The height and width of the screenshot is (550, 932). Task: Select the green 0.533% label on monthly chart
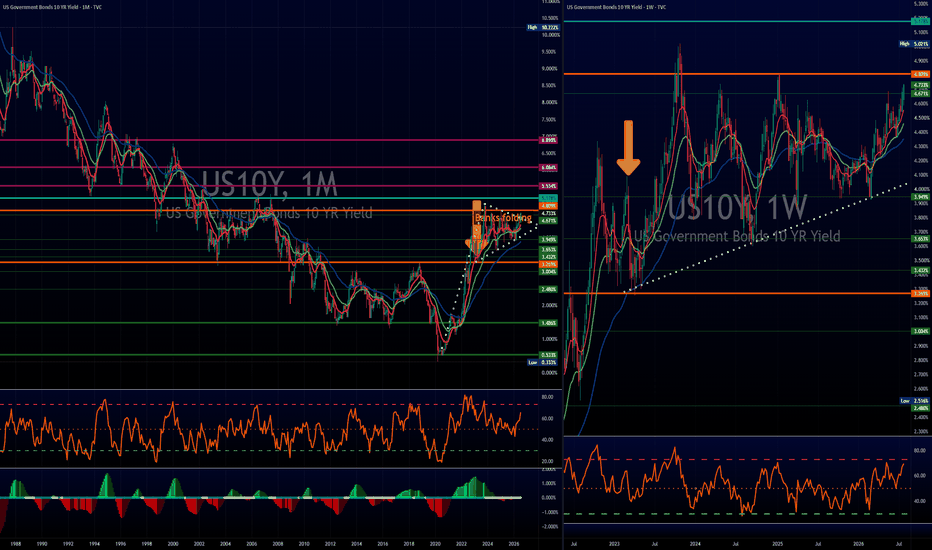[548, 355]
